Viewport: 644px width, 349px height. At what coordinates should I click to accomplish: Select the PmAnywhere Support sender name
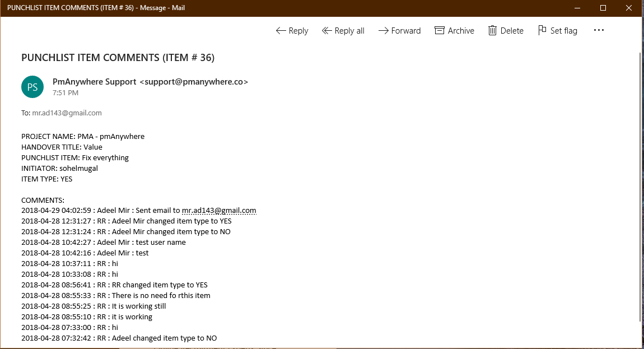click(x=94, y=82)
